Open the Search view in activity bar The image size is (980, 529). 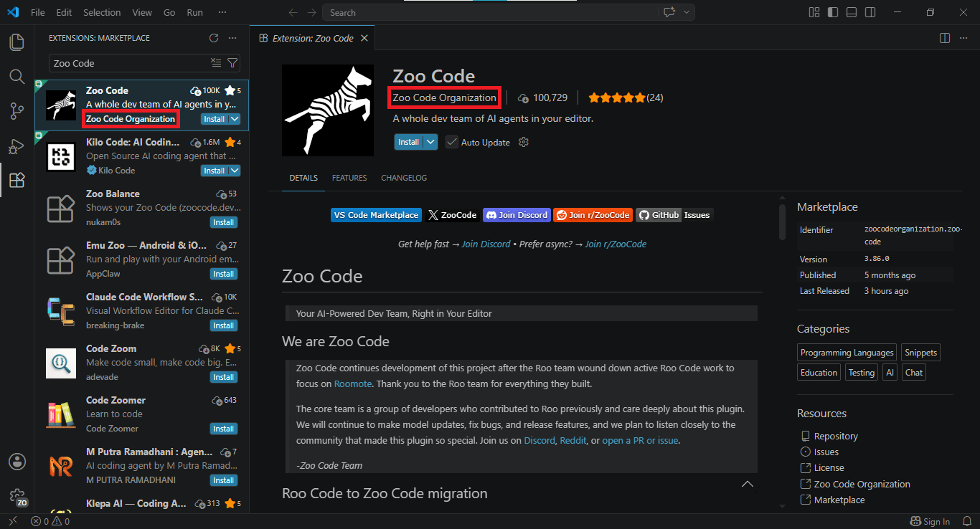(17, 76)
